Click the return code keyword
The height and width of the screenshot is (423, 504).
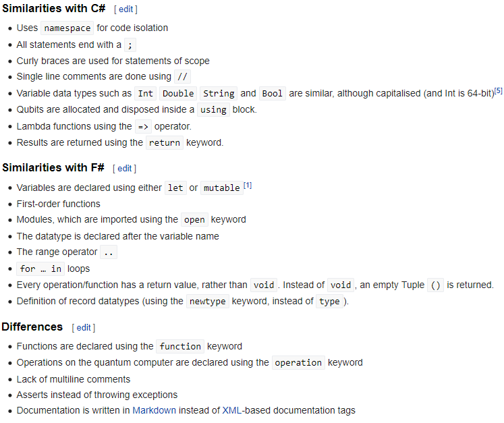(x=165, y=143)
